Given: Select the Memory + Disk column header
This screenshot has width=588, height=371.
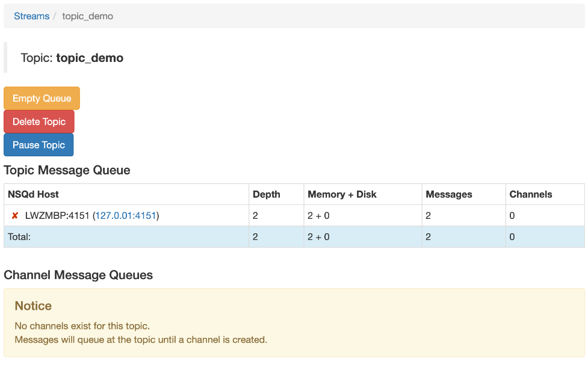Looking at the screenshot, I should (x=342, y=194).
